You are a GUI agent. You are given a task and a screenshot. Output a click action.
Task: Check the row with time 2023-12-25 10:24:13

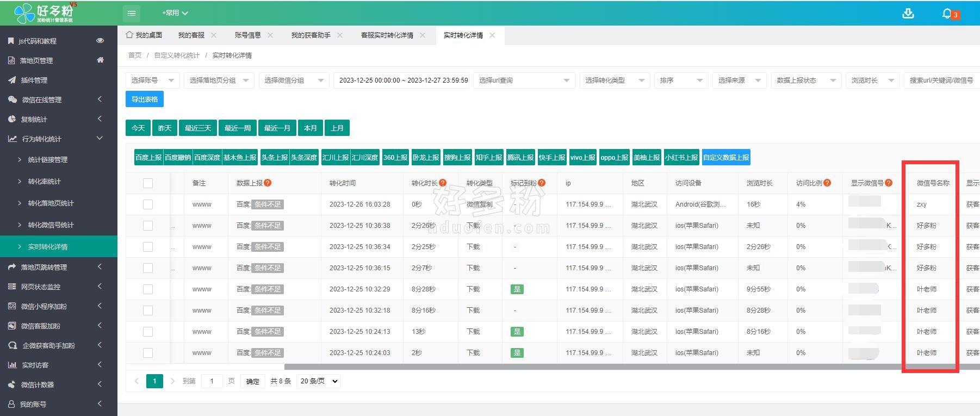coord(148,332)
